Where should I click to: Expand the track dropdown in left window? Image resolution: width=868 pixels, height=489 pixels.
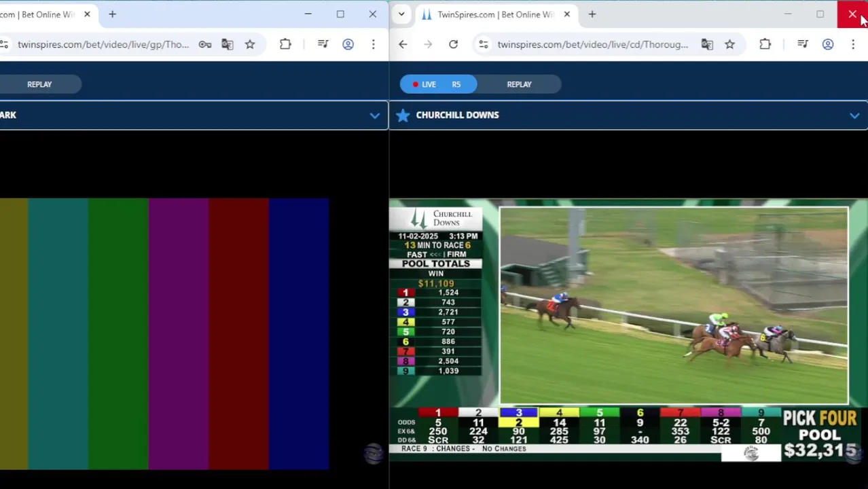point(374,115)
